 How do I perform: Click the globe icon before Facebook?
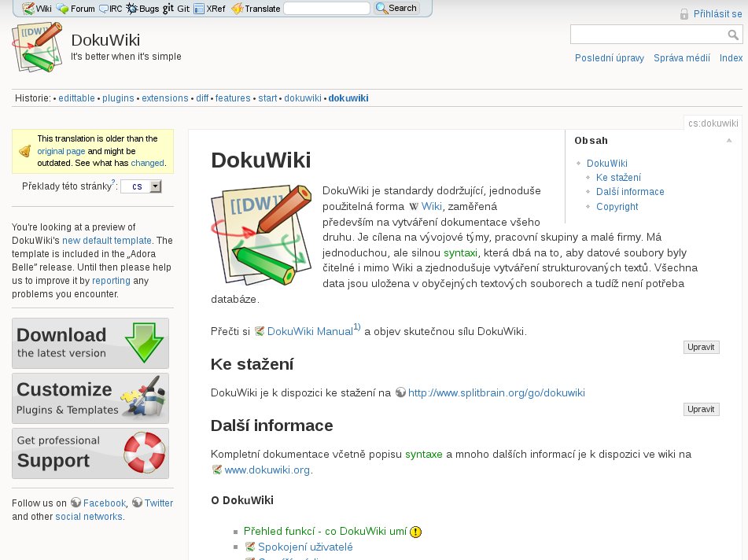pyautogui.click(x=76, y=503)
